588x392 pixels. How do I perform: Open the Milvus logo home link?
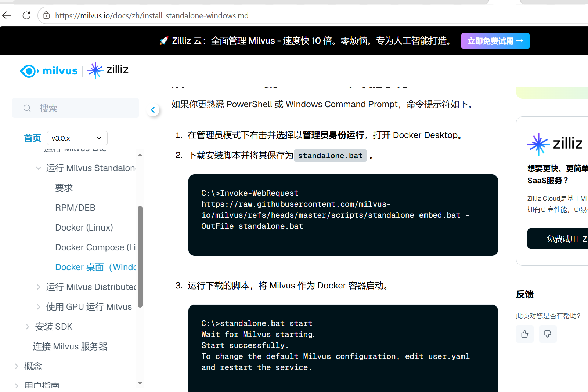pyautogui.click(x=49, y=70)
